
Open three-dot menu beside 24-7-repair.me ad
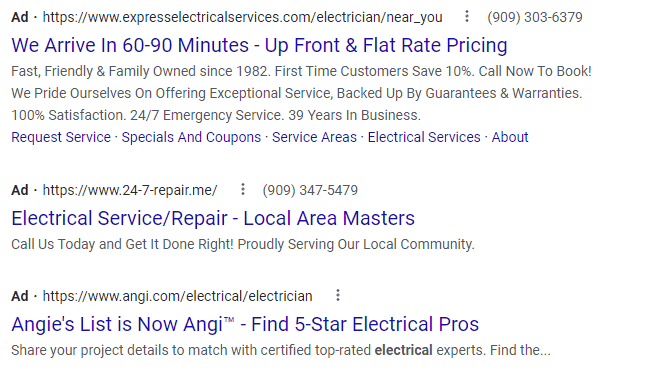coord(243,189)
